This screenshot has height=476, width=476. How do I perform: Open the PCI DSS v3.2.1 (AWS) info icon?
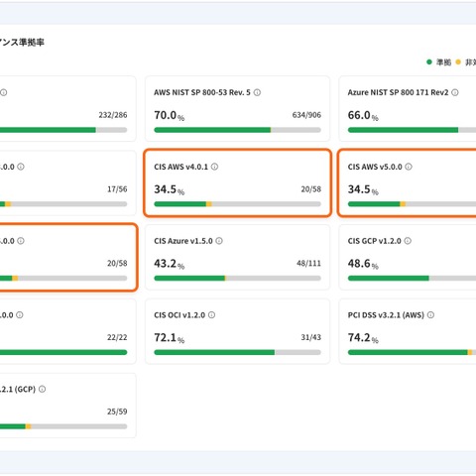click(430, 315)
